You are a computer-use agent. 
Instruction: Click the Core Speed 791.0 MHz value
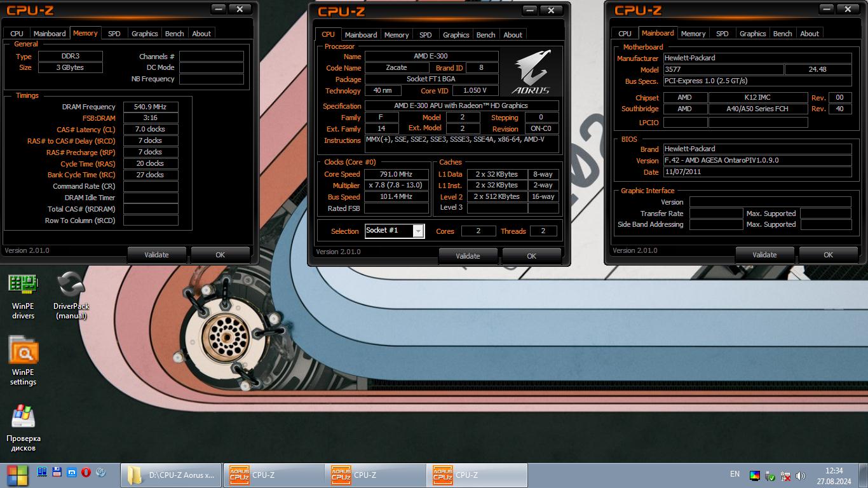397,174
